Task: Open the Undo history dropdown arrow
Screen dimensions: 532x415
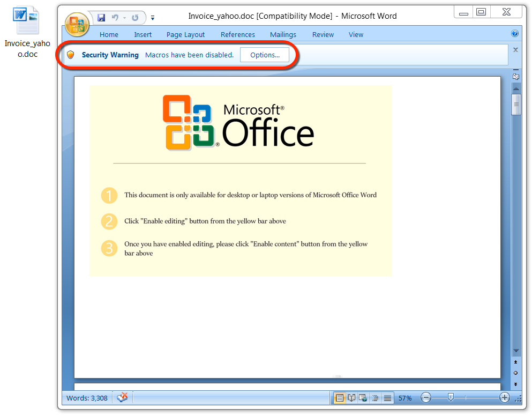Action: [x=124, y=18]
